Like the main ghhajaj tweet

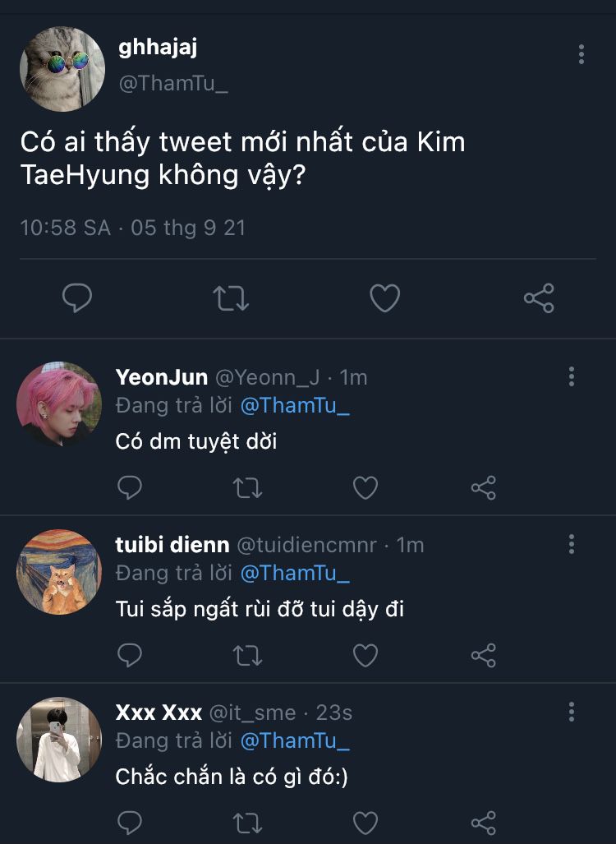click(384, 297)
